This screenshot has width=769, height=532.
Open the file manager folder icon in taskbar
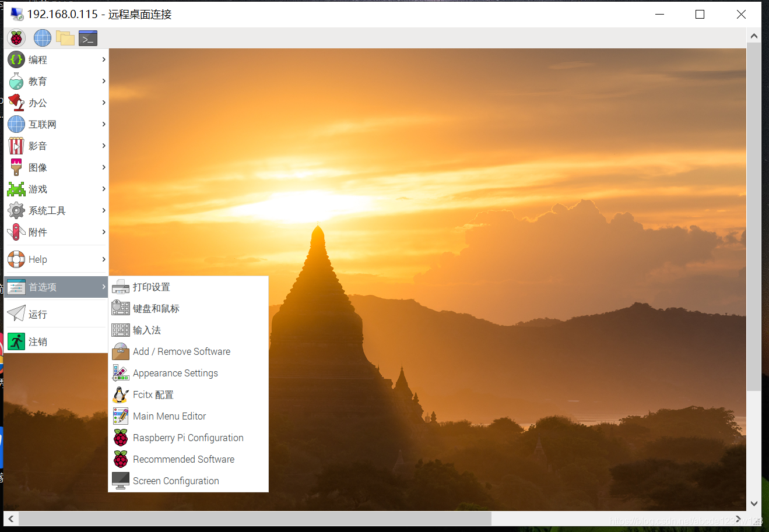click(65, 38)
